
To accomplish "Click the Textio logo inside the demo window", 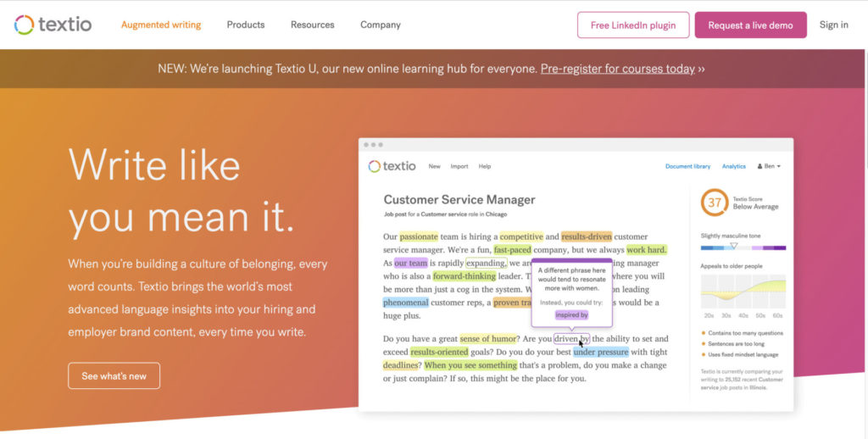I will 392,166.
